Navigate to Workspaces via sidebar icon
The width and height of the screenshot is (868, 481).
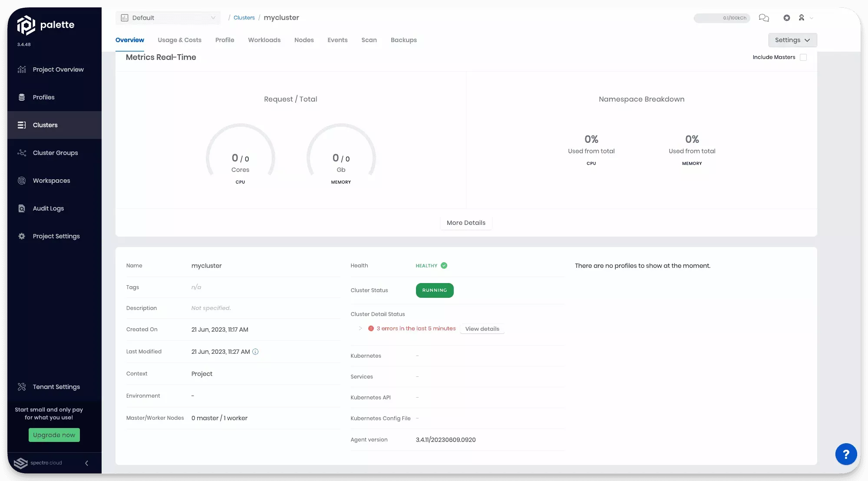pos(22,181)
